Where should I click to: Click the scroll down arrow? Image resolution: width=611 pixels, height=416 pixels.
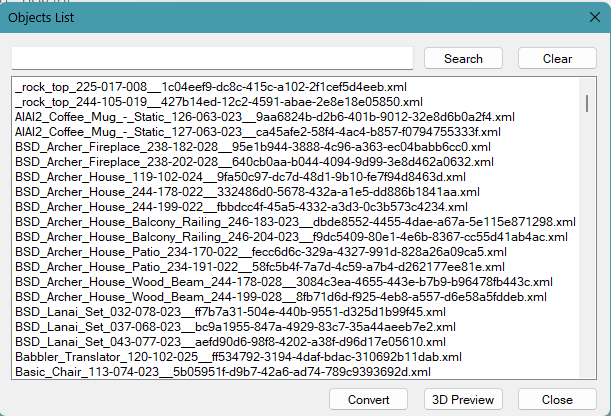click(x=588, y=371)
